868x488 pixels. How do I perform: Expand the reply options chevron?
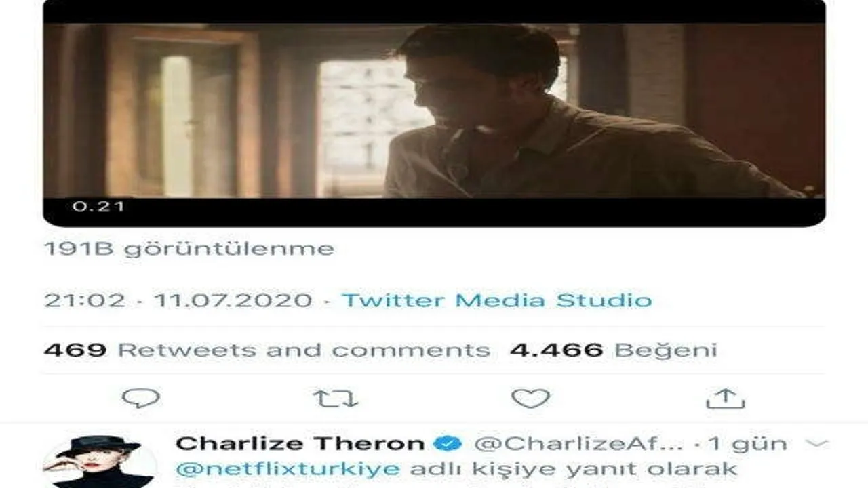click(x=816, y=443)
